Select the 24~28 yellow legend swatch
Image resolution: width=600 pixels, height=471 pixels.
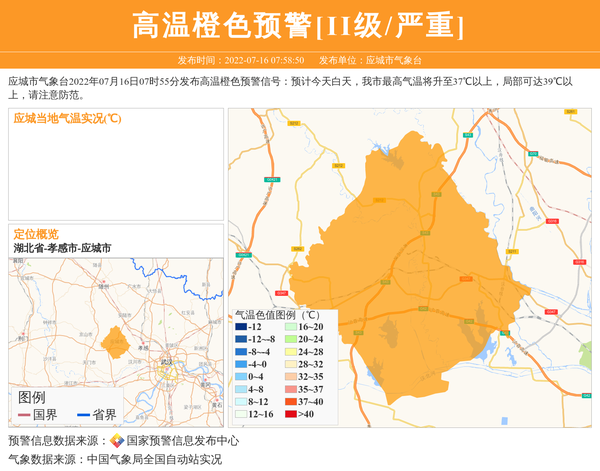coord(292,352)
